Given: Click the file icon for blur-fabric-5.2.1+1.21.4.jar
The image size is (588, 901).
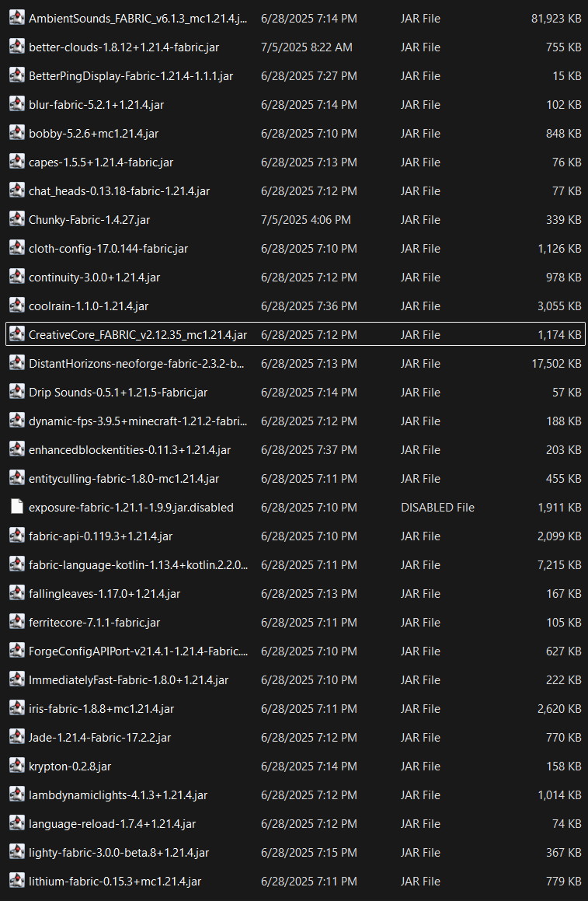Looking at the screenshot, I should [x=17, y=104].
